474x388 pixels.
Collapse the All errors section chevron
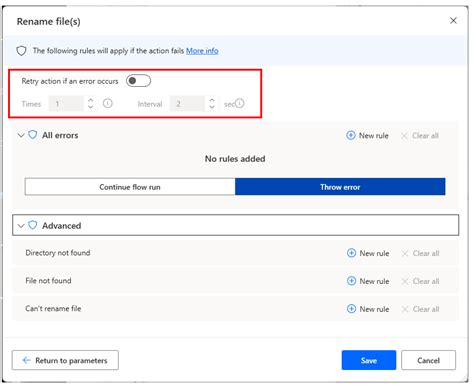tap(21, 135)
